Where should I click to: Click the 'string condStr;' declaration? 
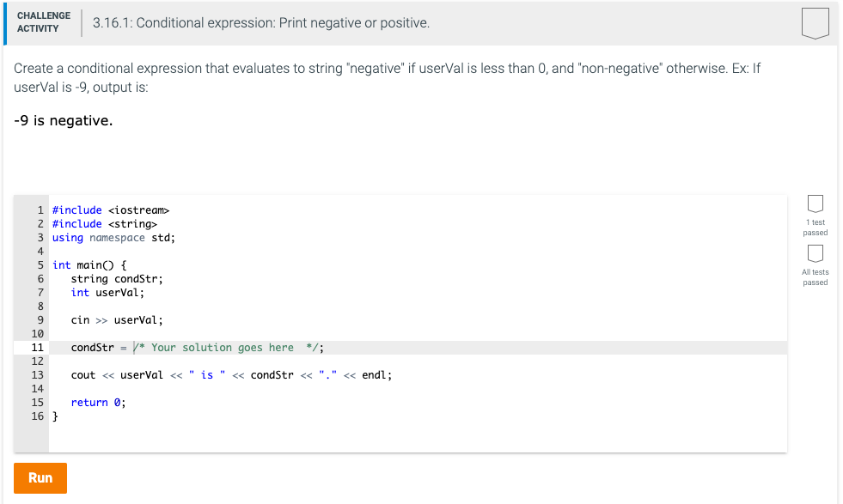click(x=109, y=278)
